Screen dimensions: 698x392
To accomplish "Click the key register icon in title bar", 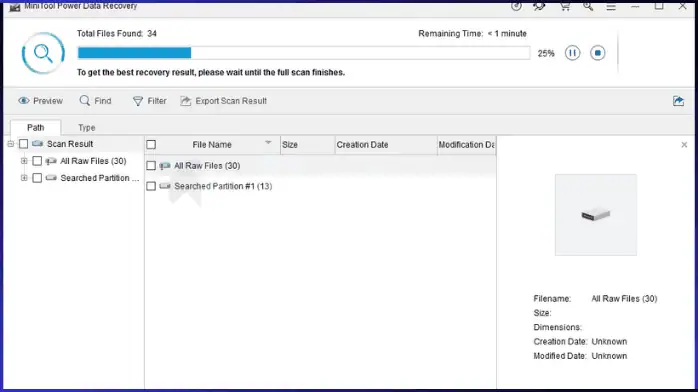I will click(x=588, y=6).
